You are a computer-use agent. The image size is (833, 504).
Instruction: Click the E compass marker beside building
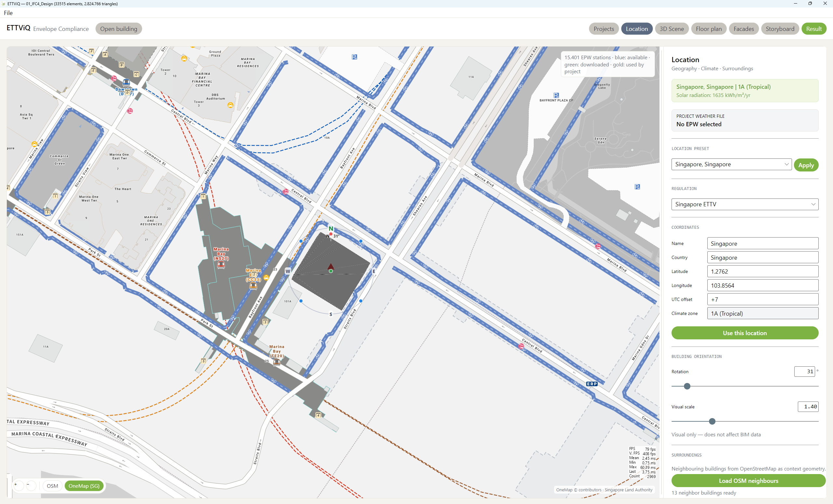point(374,271)
